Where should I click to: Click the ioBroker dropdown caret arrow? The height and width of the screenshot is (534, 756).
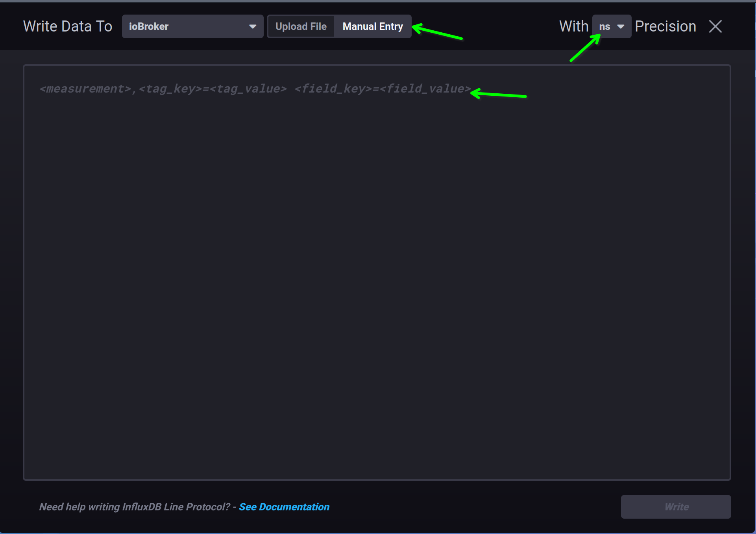(253, 26)
